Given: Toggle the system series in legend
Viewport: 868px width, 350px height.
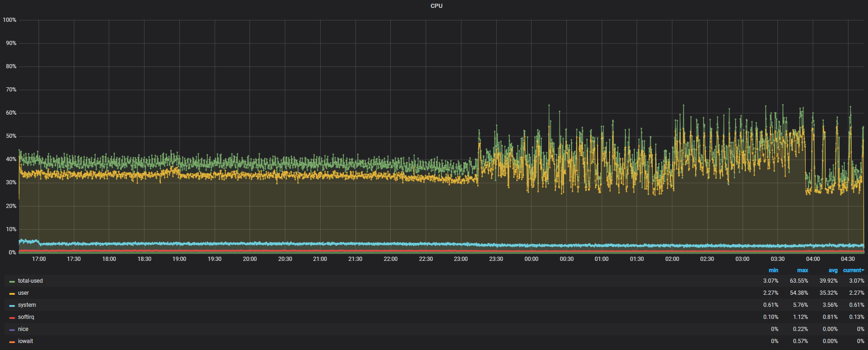Looking at the screenshot, I should (x=27, y=305).
